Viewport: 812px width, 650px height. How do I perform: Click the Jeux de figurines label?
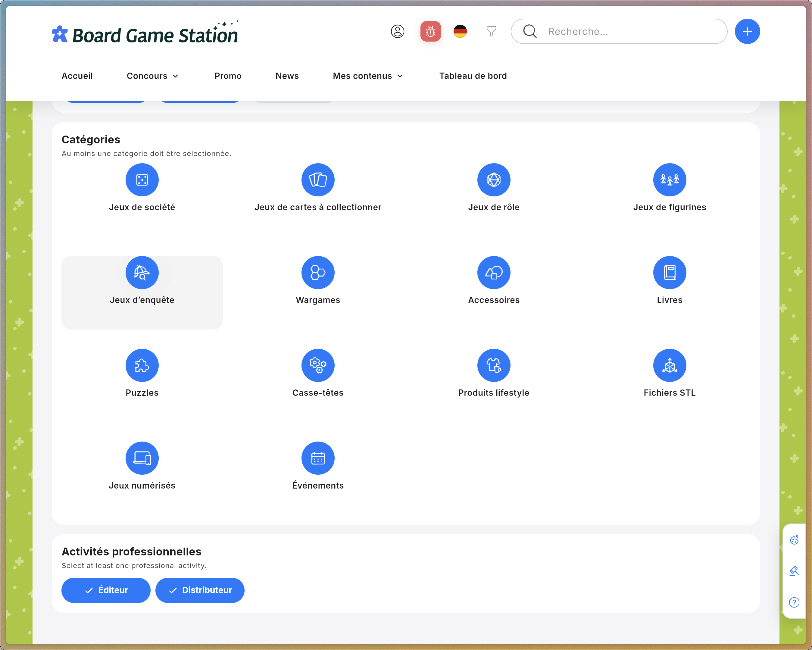(x=670, y=207)
